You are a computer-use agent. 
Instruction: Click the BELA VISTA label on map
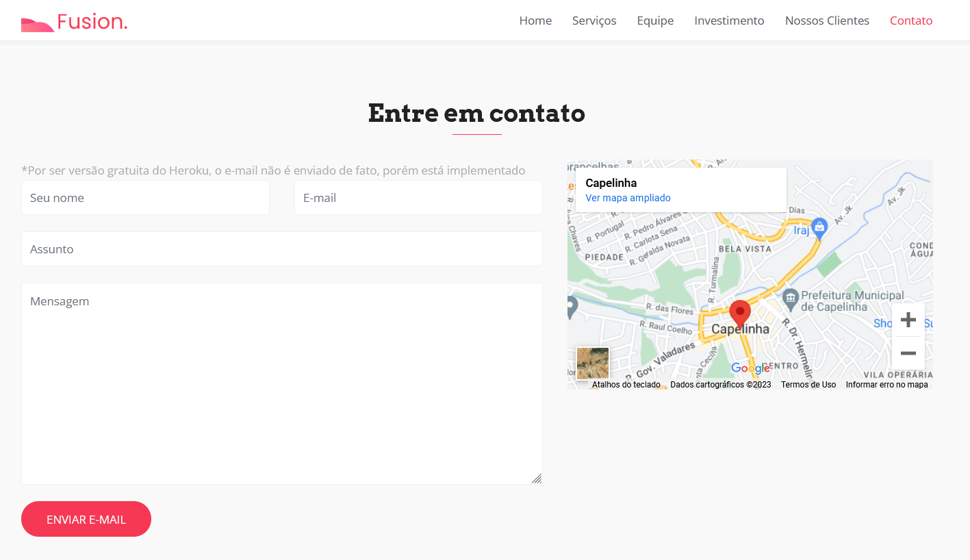[x=745, y=249]
